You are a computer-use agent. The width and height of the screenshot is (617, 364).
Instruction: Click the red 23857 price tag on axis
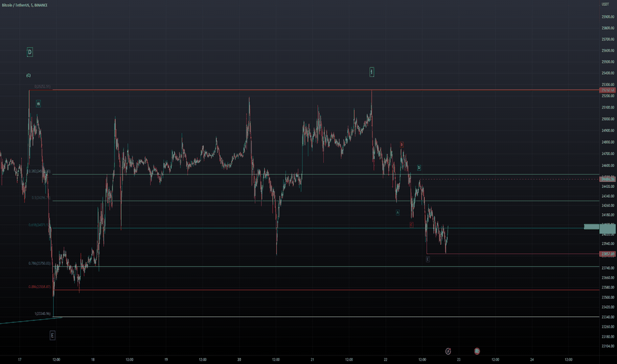pos(607,254)
